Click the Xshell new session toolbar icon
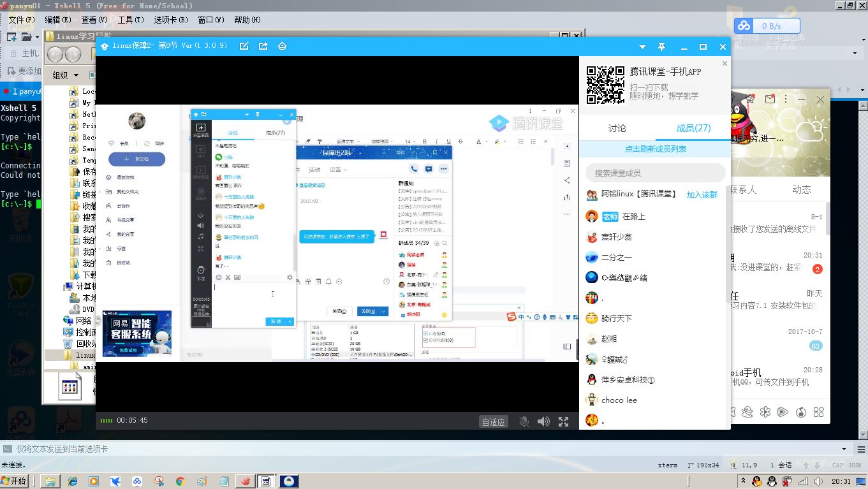The width and height of the screenshot is (868, 489). click(x=11, y=37)
